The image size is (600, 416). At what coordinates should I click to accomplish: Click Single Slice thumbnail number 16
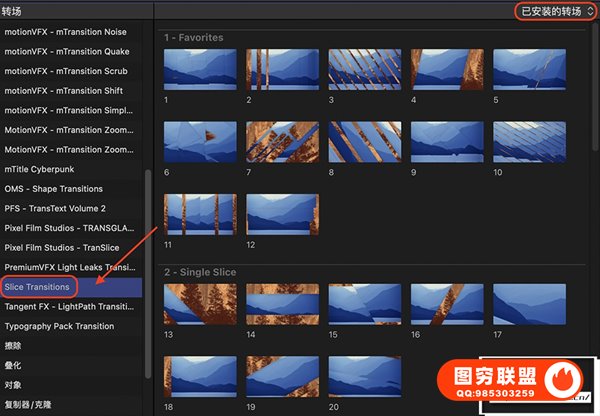click(x=447, y=304)
